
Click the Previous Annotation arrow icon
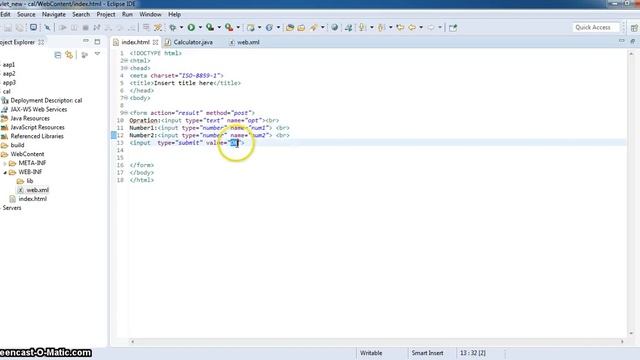[x=381, y=28]
